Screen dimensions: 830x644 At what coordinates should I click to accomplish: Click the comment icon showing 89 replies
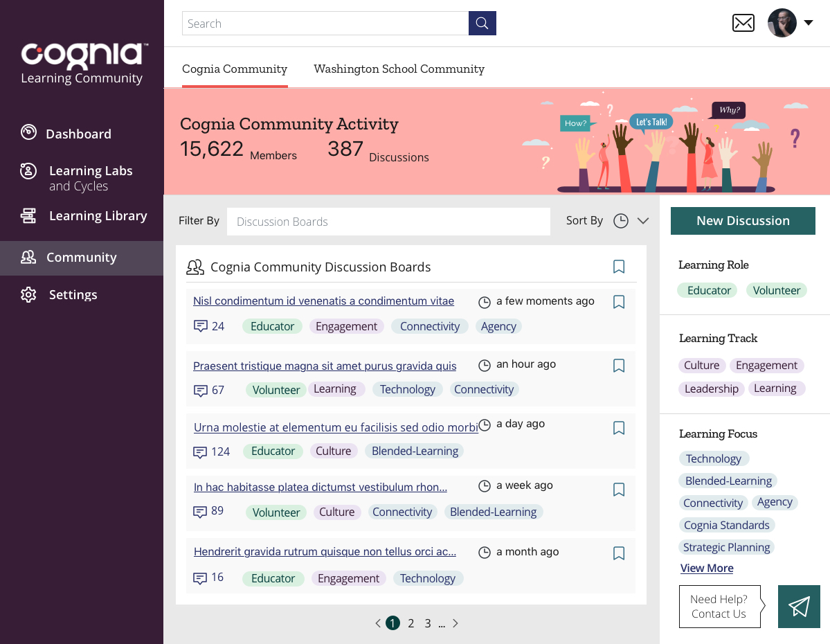point(200,512)
